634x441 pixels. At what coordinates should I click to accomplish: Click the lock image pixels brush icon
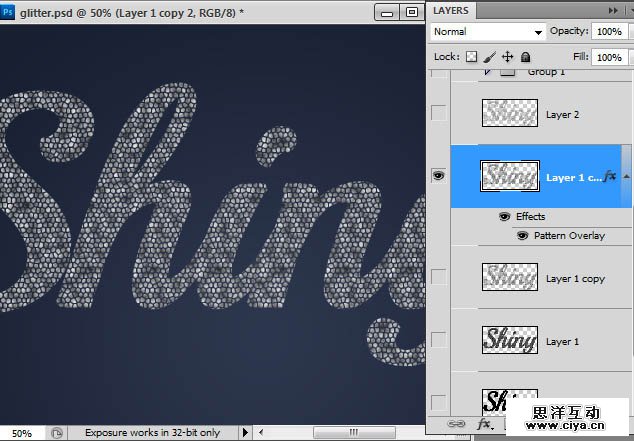pyautogui.click(x=490, y=58)
